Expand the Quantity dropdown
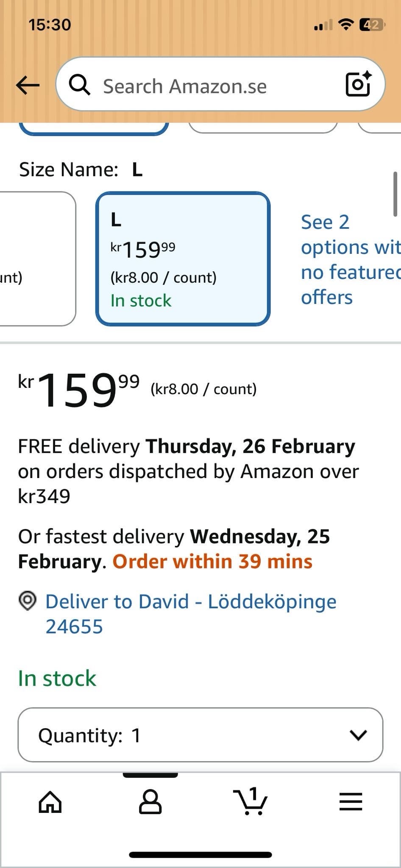 click(200, 735)
